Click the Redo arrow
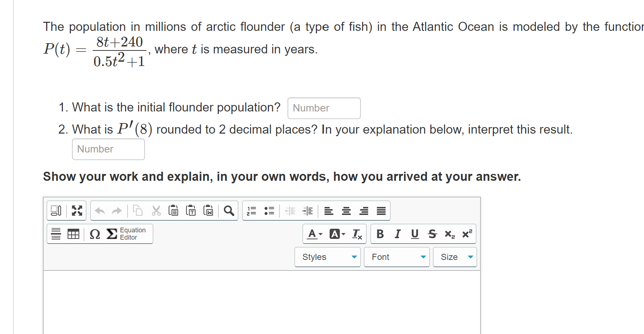This screenshot has height=334, width=644. [116, 211]
